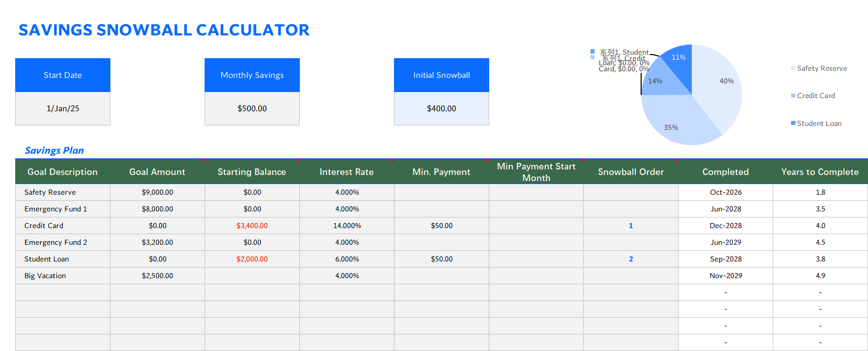Select snowball order 1 for Credit Card

click(x=631, y=226)
